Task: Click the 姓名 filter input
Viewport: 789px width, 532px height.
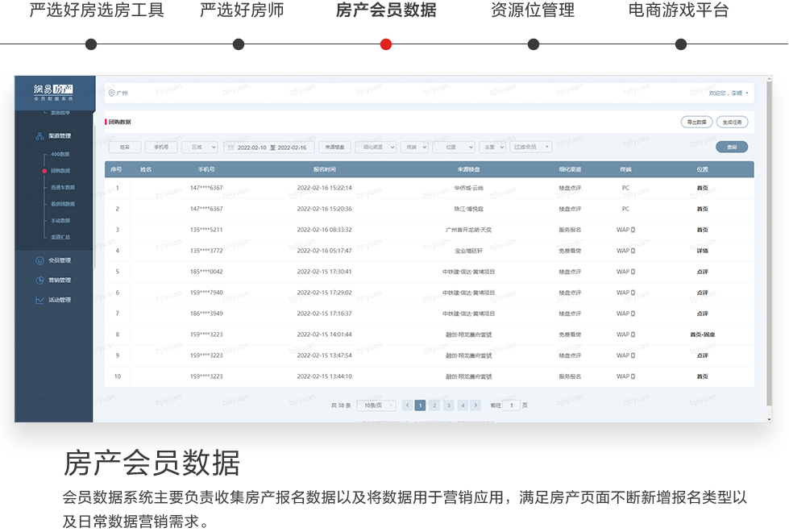Action: (x=125, y=147)
